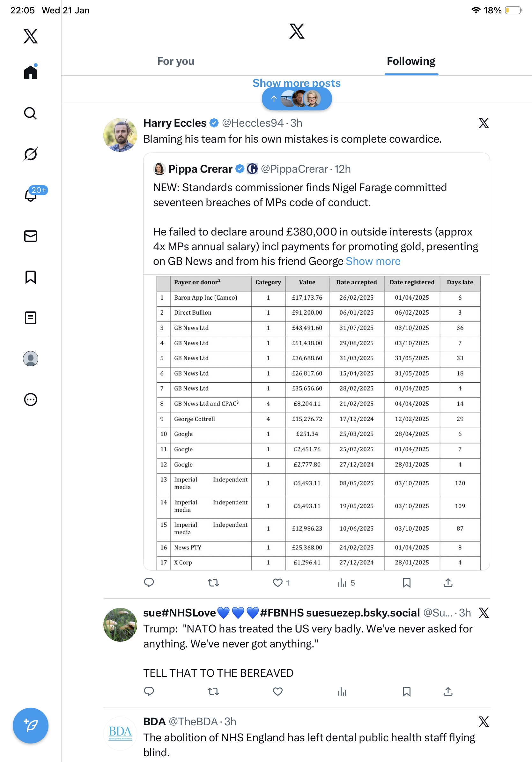
Task: Bookmark Harry Eccles' post
Action: point(406,583)
